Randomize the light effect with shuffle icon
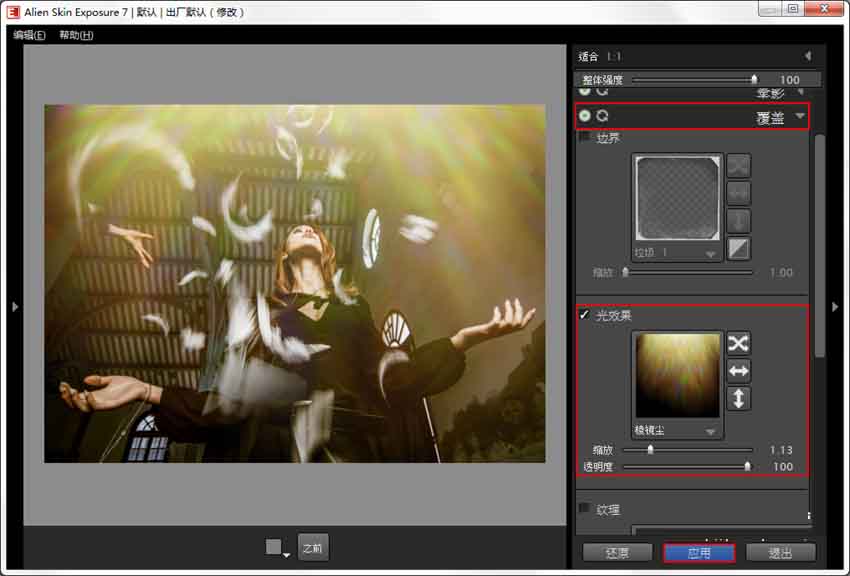Screen dimensions: 850x576 click(x=738, y=343)
